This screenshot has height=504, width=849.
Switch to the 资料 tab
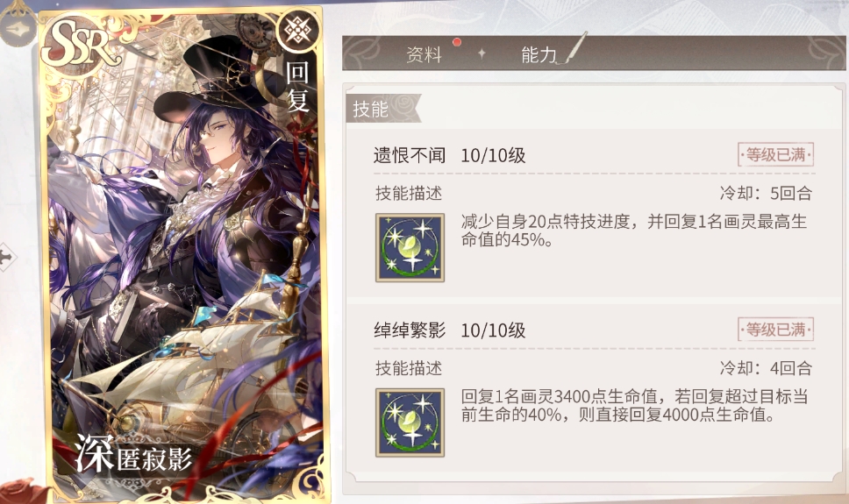[424, 54]
